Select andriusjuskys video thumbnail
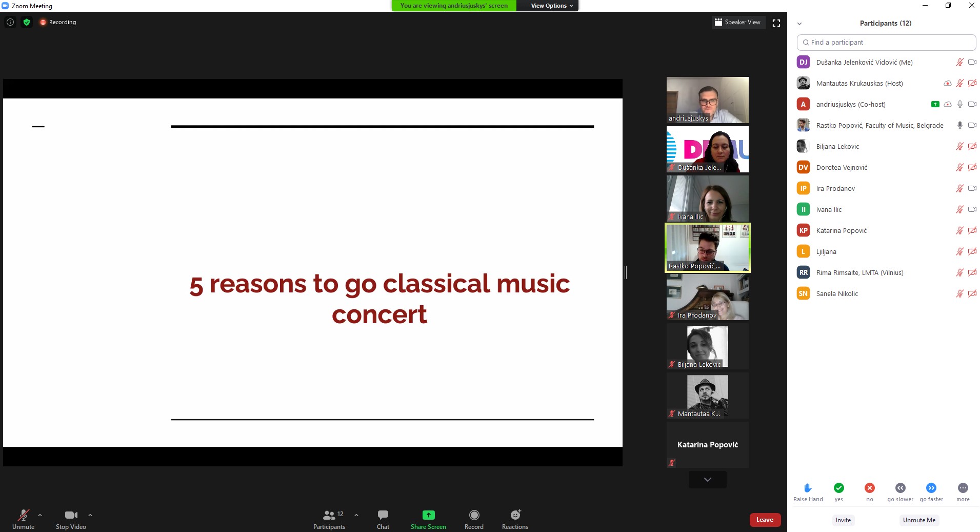 point(707,100)
